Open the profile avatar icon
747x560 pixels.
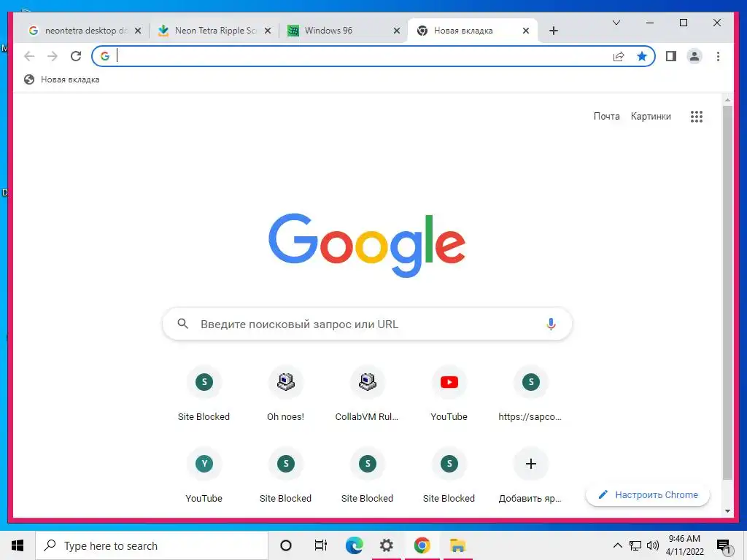click(x=694, y=56)
